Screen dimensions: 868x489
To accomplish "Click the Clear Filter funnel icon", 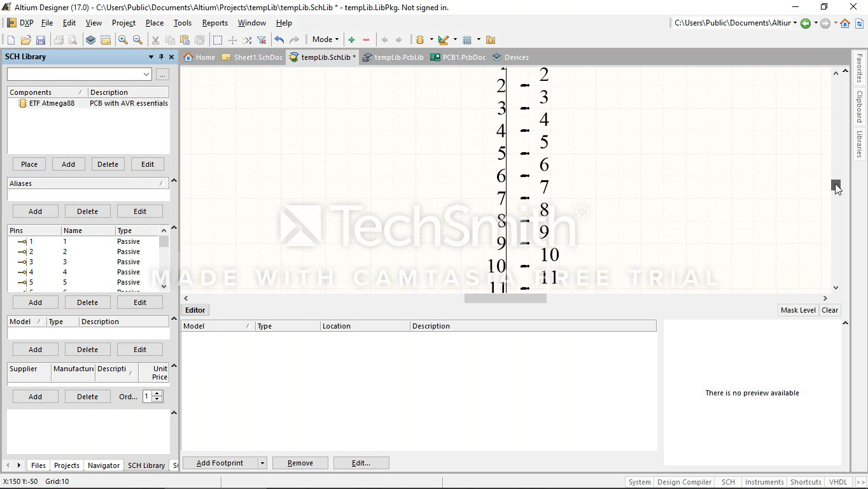I will pyautogui.click(x=262, y=40).
